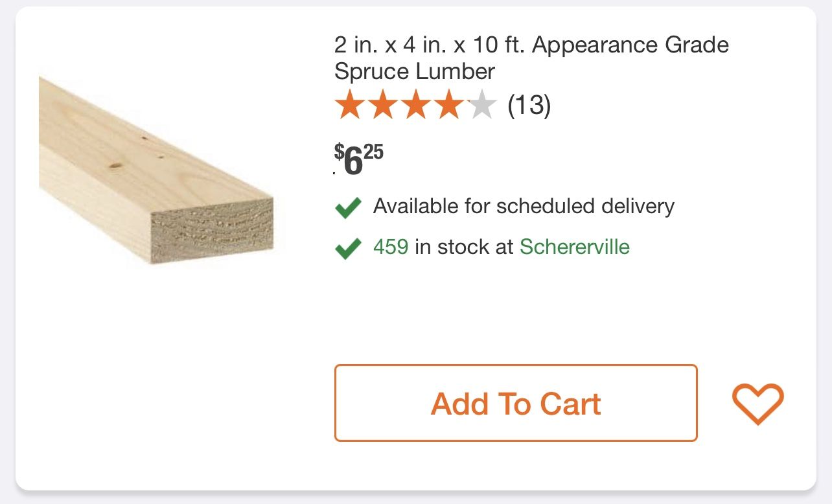Click the first orange rating star
The height and width of the screenshot is (504, 832).
point(350,106)
